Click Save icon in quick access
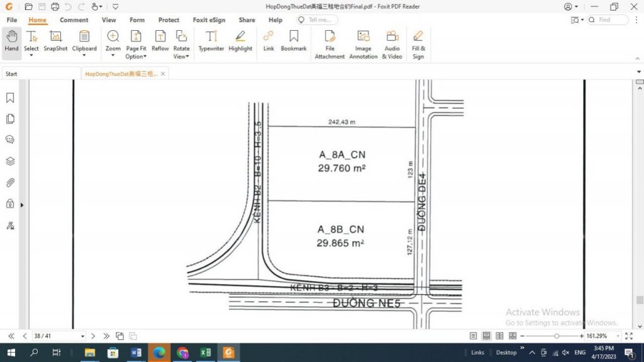This screenshot has width=644, height=362. [x=42, y=6]
